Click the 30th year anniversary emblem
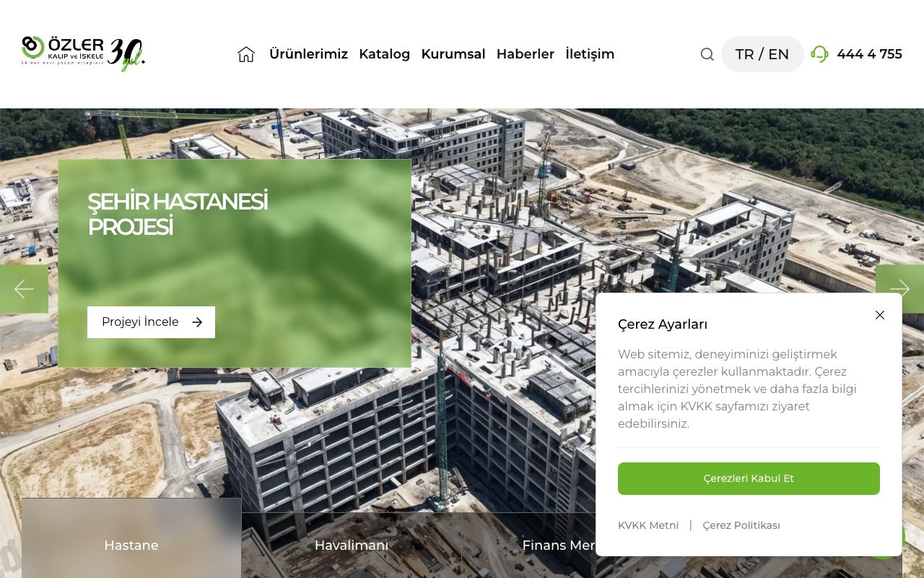The image size is (924, 578). [126, 54]
